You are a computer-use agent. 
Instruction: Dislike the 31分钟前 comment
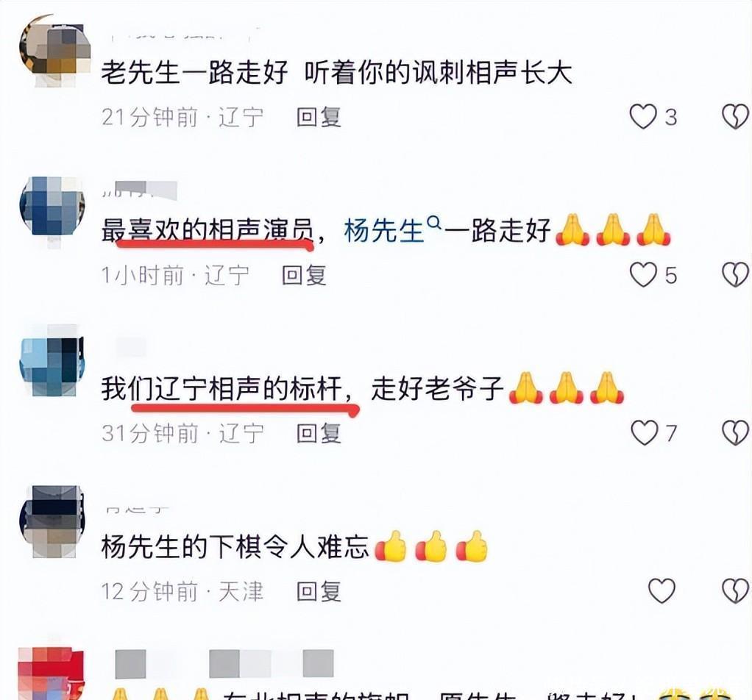(x=735, y=433)
